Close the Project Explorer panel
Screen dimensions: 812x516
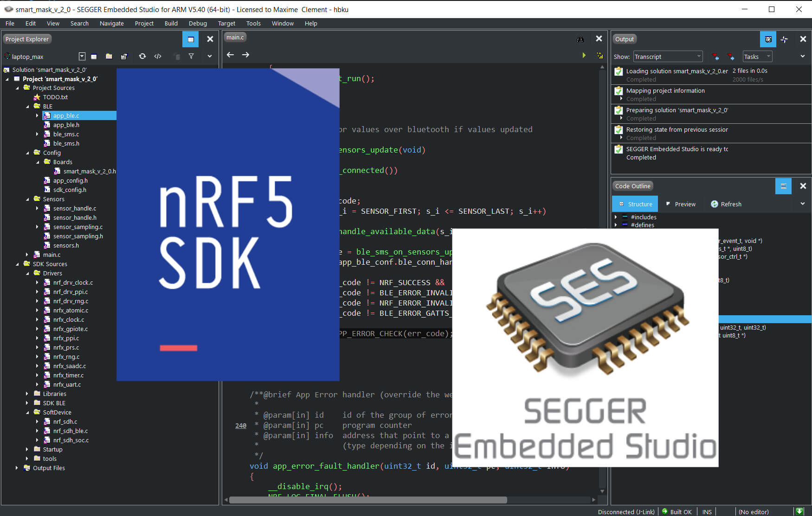(210, 39)
